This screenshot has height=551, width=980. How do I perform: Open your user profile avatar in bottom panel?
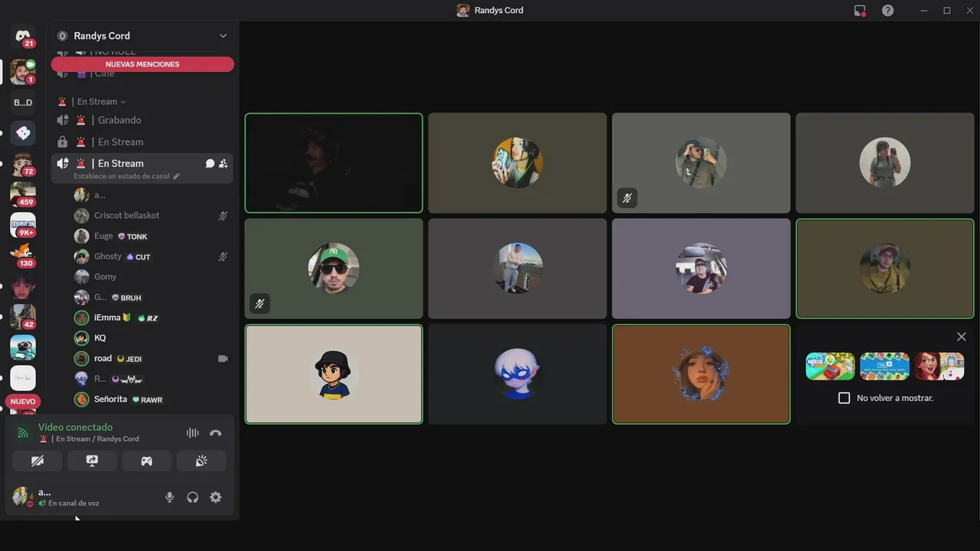pyautogui.click(x=23, y=497)
